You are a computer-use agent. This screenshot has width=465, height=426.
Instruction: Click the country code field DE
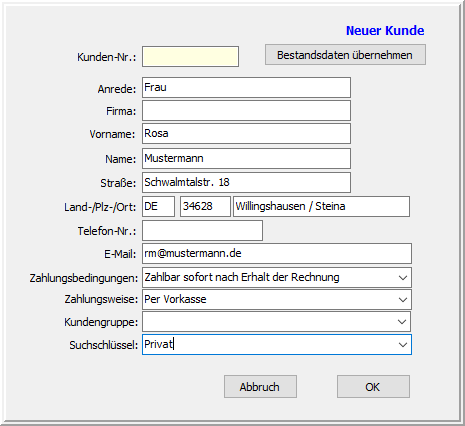pyautogui.click(x=158, y=207)
